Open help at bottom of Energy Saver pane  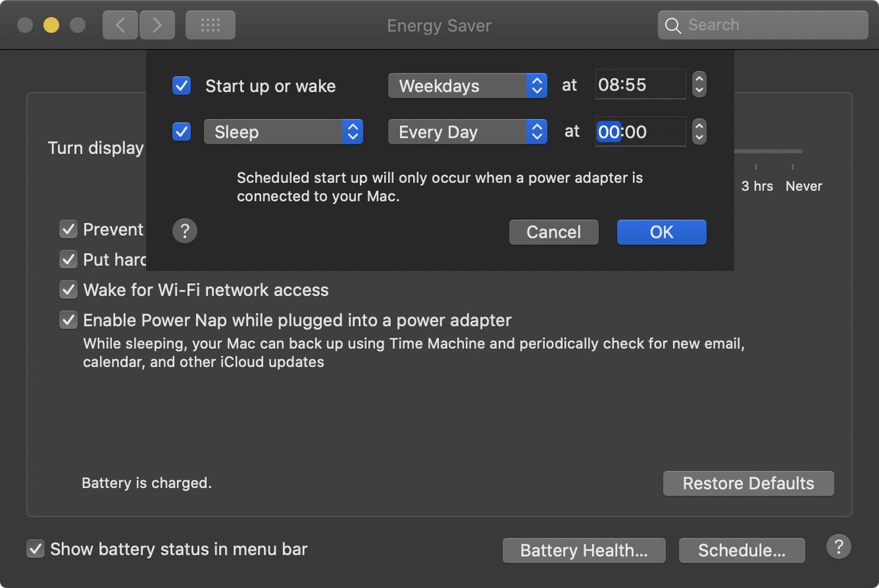[x=838, y=547]
